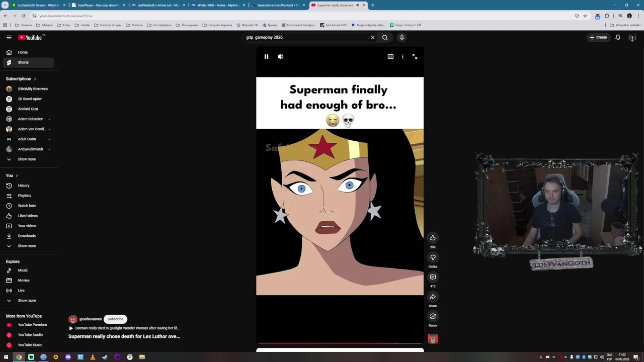The width and height of the screenshot is (644, 362).
Task: Open the Shorts more options menu
Action: [403, 57]
